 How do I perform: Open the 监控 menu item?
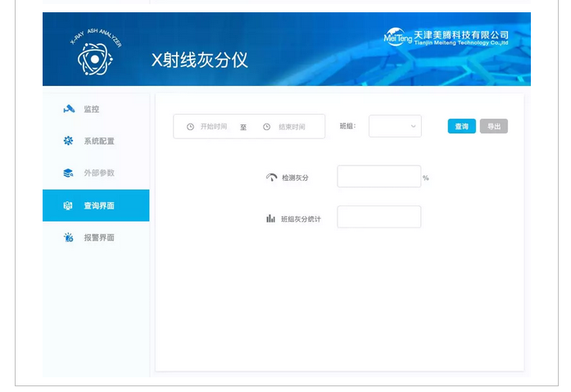tap(96, 109)
